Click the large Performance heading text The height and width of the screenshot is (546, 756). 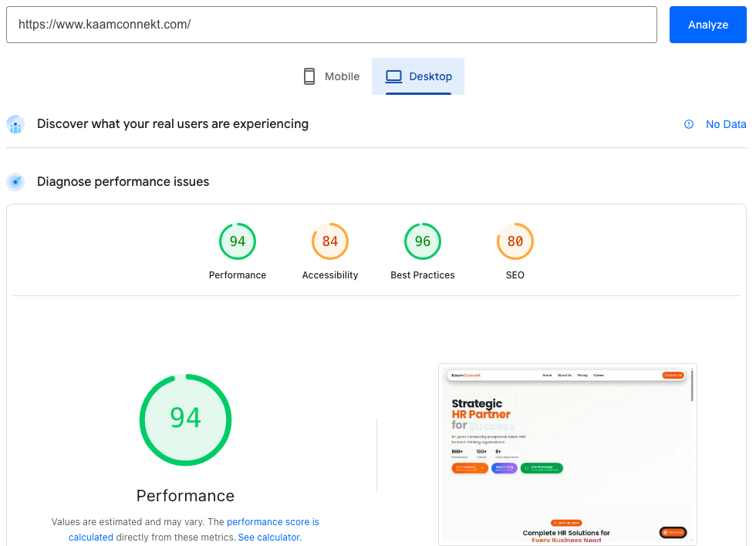(x=185, y=496)
